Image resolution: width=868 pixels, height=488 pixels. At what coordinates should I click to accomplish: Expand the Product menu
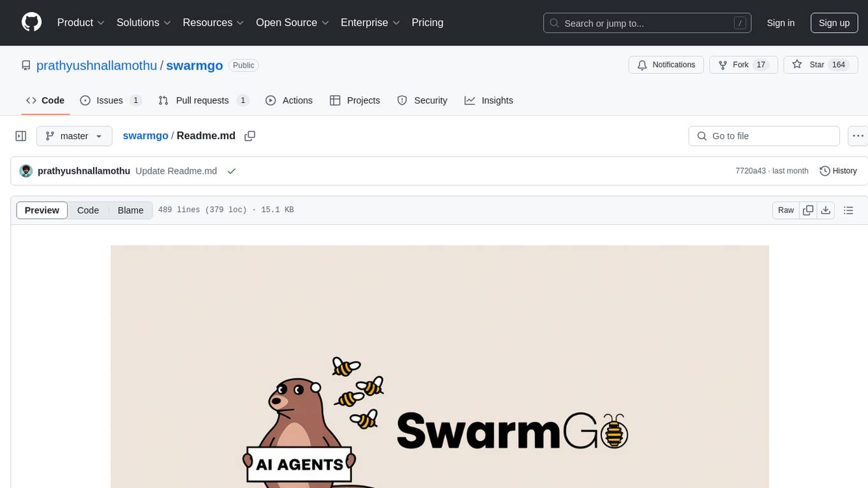tap(81, 22)
